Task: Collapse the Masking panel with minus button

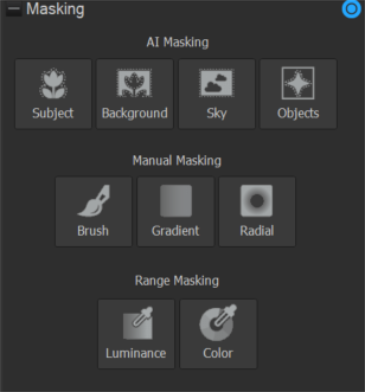Action: (x=14, y=10)
